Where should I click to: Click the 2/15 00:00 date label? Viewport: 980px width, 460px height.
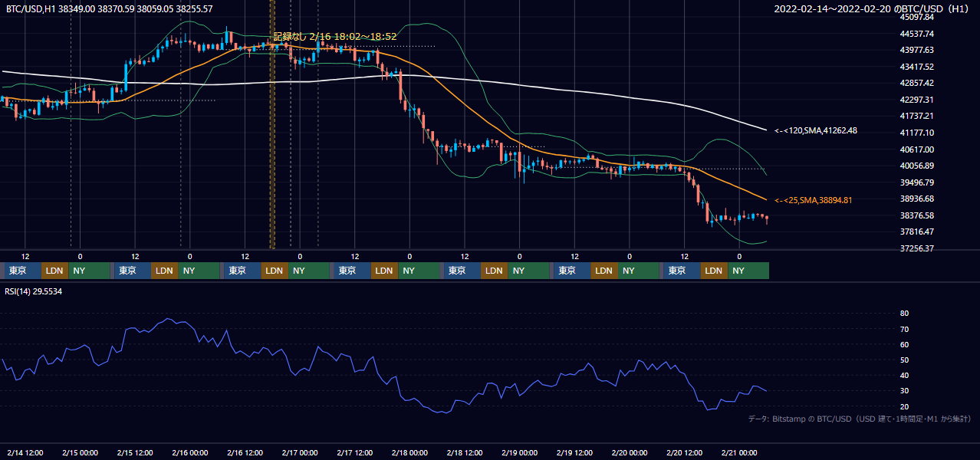pyautogui.click(x=80, y=452)
